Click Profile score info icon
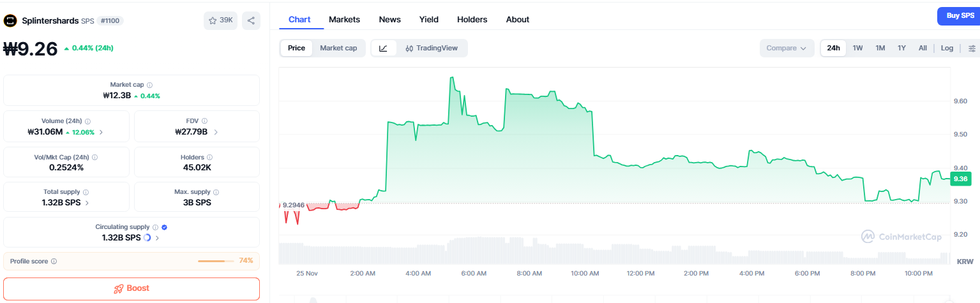 pos(54,261)
